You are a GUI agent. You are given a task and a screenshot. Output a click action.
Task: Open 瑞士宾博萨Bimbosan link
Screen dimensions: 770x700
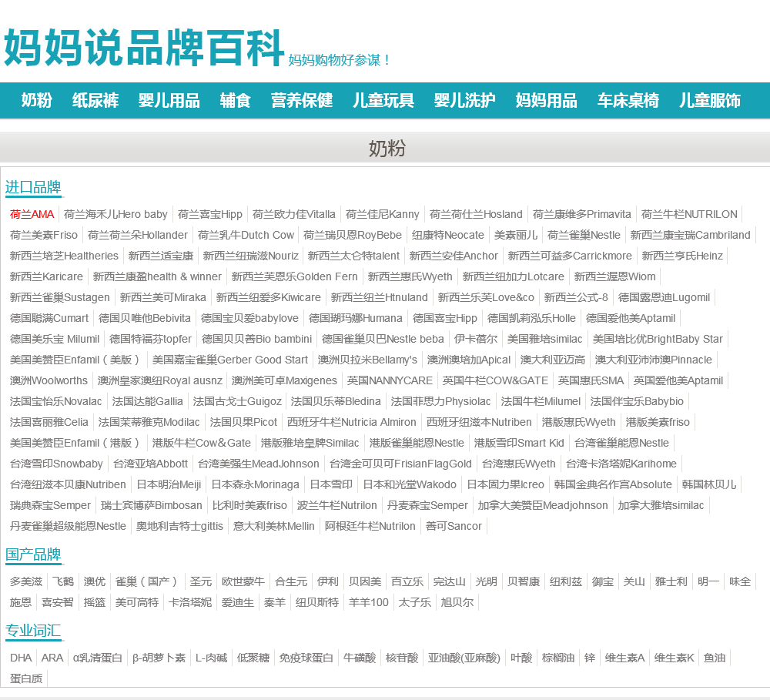151,505
